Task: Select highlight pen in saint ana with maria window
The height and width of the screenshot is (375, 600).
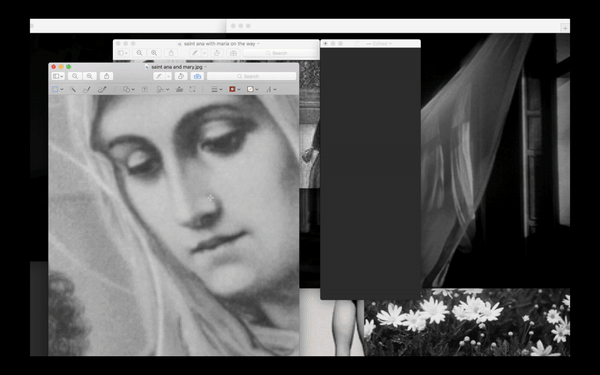Action: [x=195, y=53]
